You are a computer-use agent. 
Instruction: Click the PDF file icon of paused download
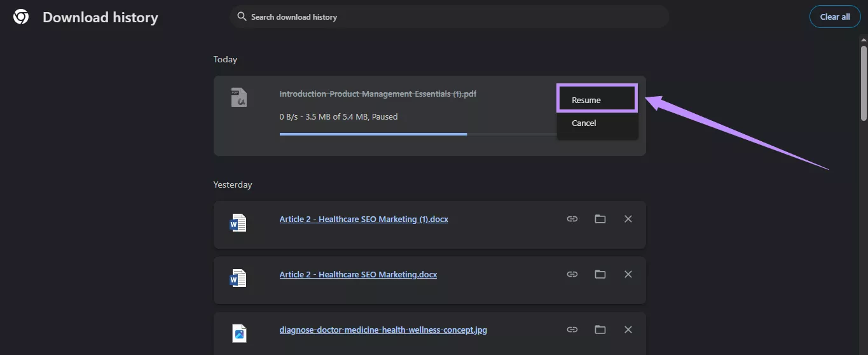(x=238, y=97)
